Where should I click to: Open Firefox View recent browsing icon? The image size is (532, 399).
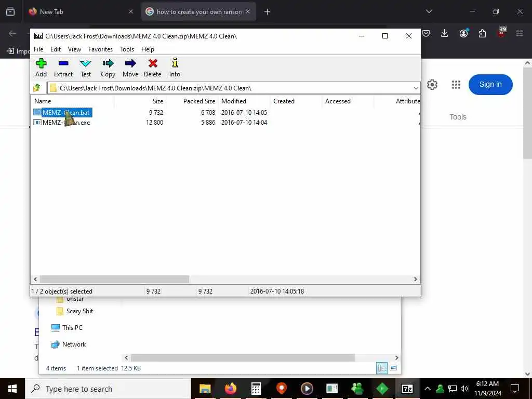point(10,11)
